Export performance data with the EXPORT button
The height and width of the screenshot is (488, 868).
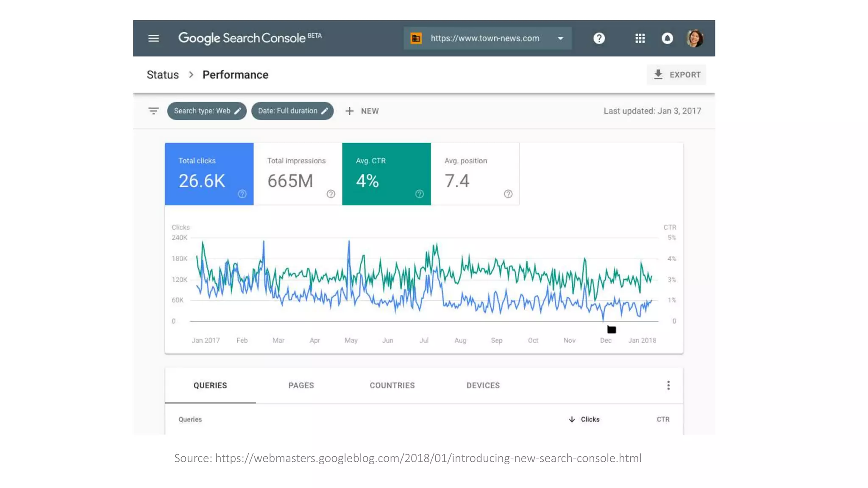coord(676,75)
